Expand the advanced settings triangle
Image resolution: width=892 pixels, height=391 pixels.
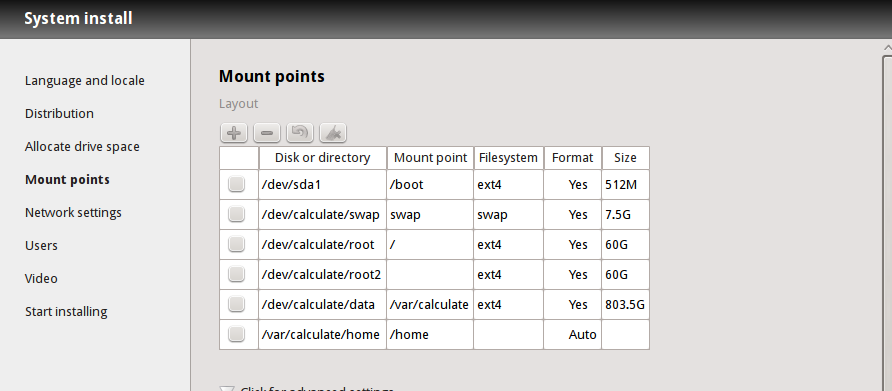(227, 389)
